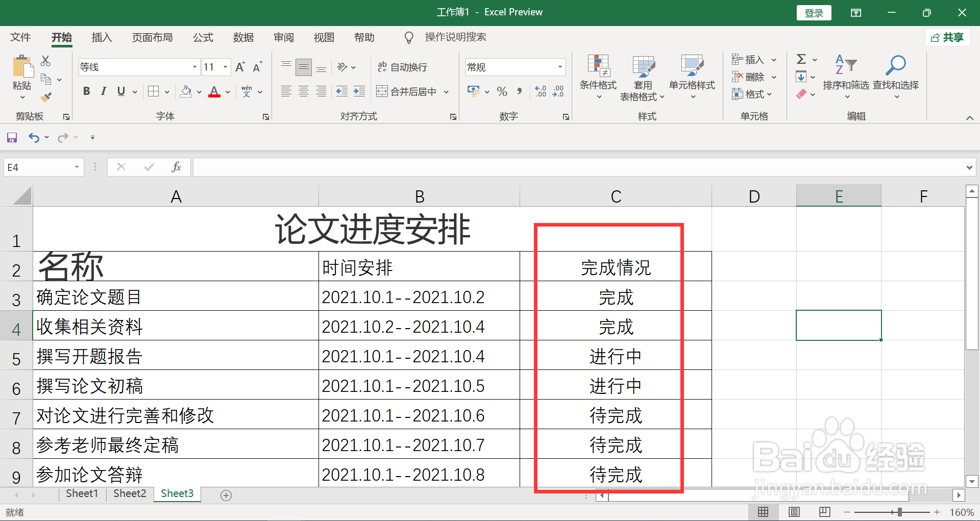This screenshot has height=521, width=980.
Task: Apply percent style format
Action: point(502,91)
